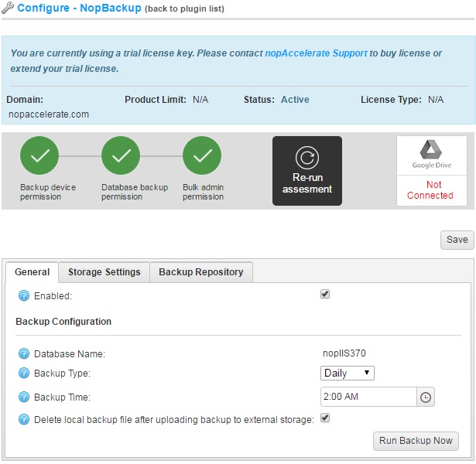Click help icon next to Backup Time
Image resolution: width=476 pixels, height=464 pixels.
24,397
